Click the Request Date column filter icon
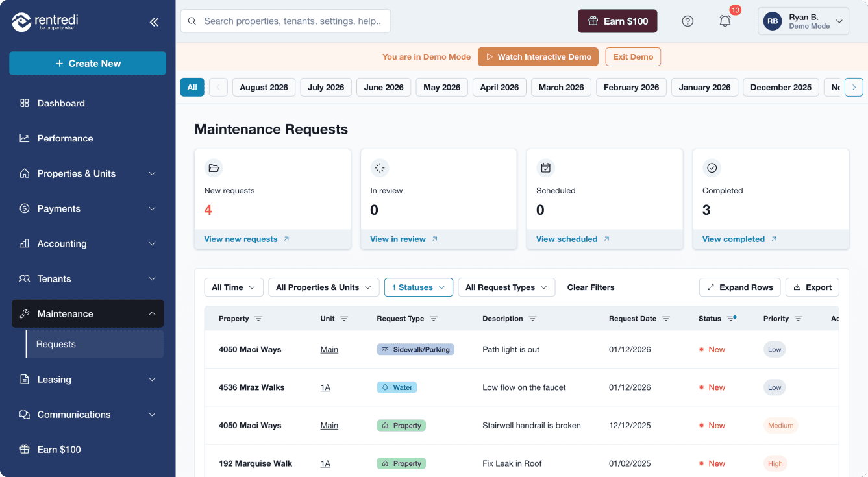The image size is (868, 477). pos(666,319)
